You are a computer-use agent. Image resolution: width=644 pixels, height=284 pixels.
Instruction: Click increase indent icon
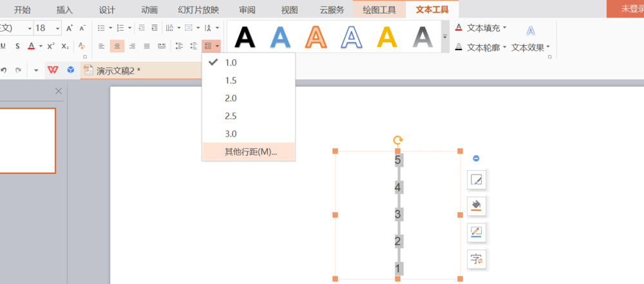[x=155, y=28]
